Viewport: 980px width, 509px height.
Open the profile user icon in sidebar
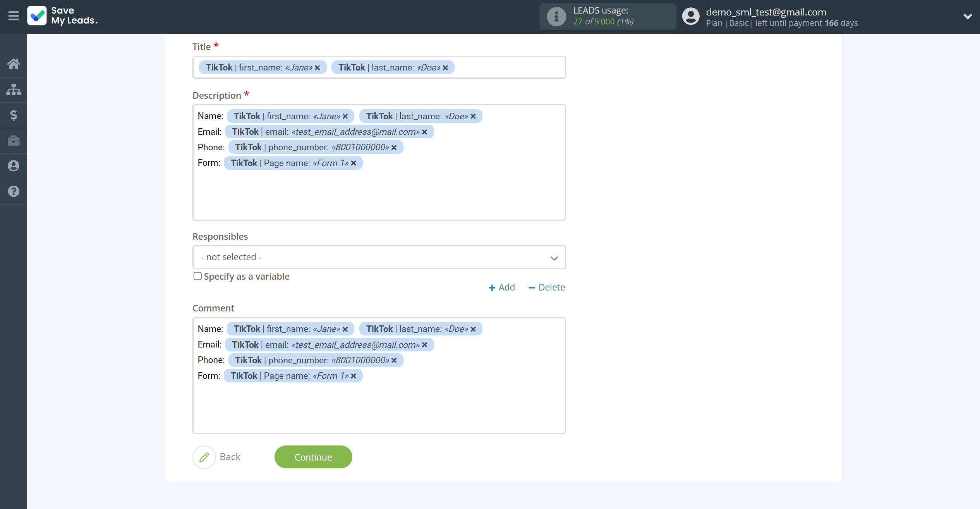click(x=14, y=166)
